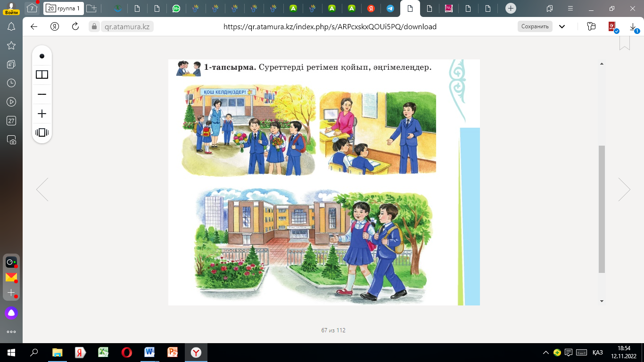Reload the current page
This screenshot has height=362, width=644.
point(75,27)
